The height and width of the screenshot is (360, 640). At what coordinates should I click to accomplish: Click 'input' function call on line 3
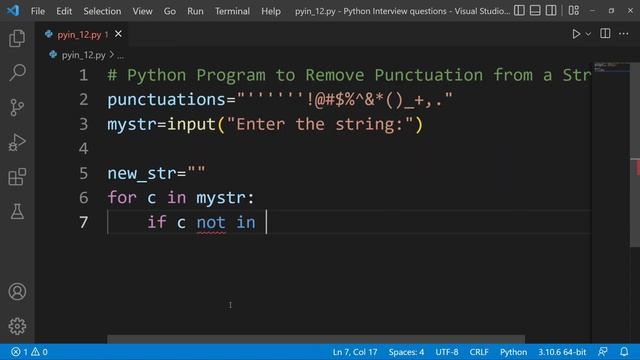point(191,124)
